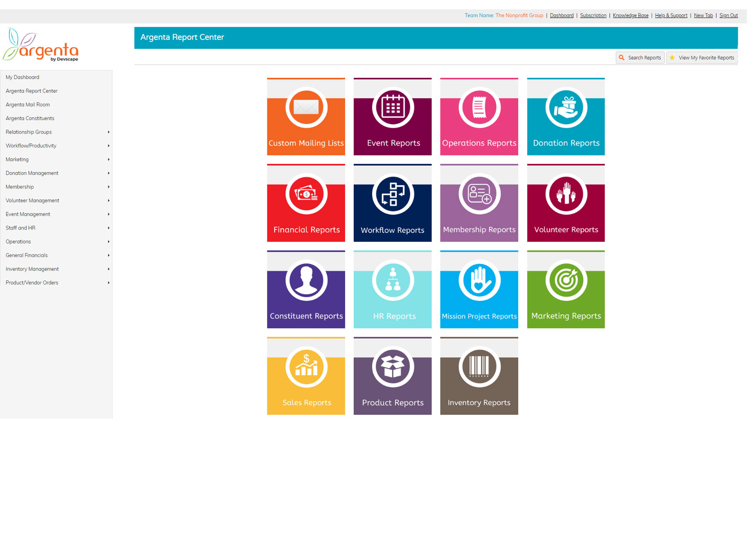
Task: Open the Custom Mailing Lists envelope icon
Action: pyautogui.click(x=306, y=107)
